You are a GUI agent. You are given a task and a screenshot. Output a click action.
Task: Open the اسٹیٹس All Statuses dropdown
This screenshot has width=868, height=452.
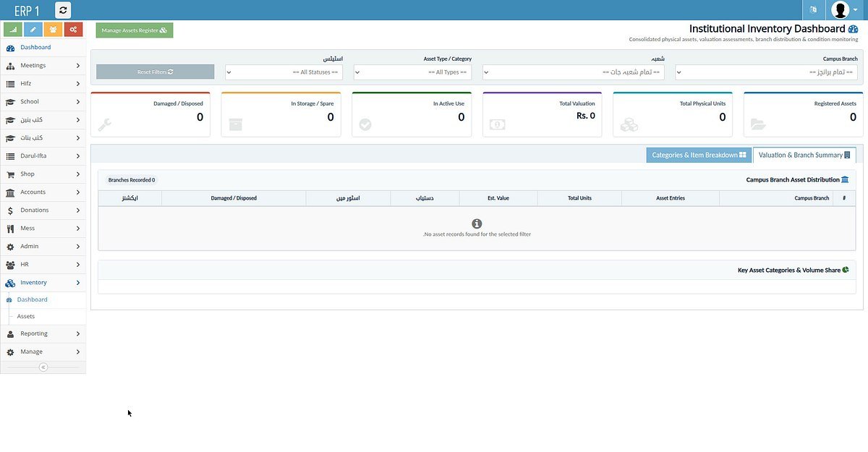(284, 72)
